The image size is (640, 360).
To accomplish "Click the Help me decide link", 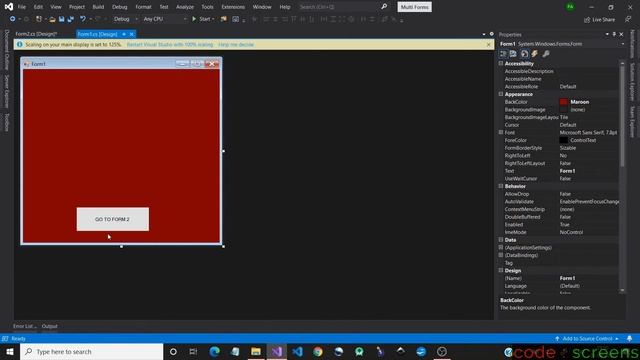I will (236, 44).
